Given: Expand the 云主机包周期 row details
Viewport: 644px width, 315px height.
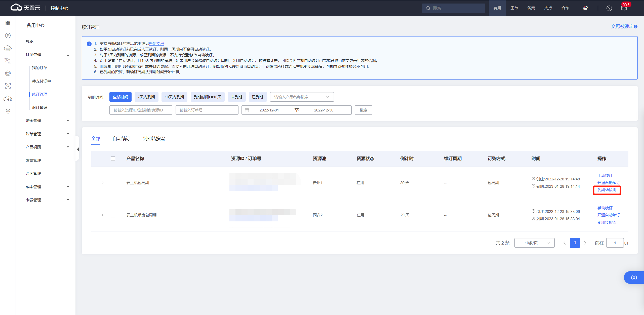Looking at the screenshot, I should pyautogui.click(x=102, y=183).
